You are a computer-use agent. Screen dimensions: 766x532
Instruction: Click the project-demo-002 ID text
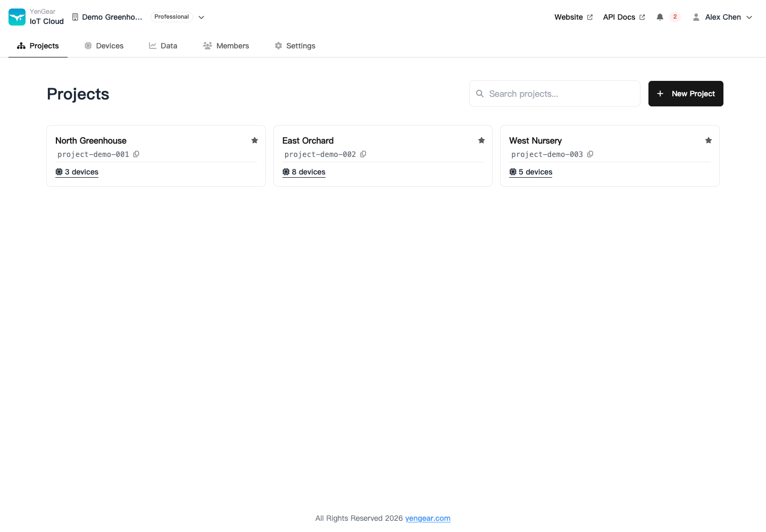click(320, 154)
